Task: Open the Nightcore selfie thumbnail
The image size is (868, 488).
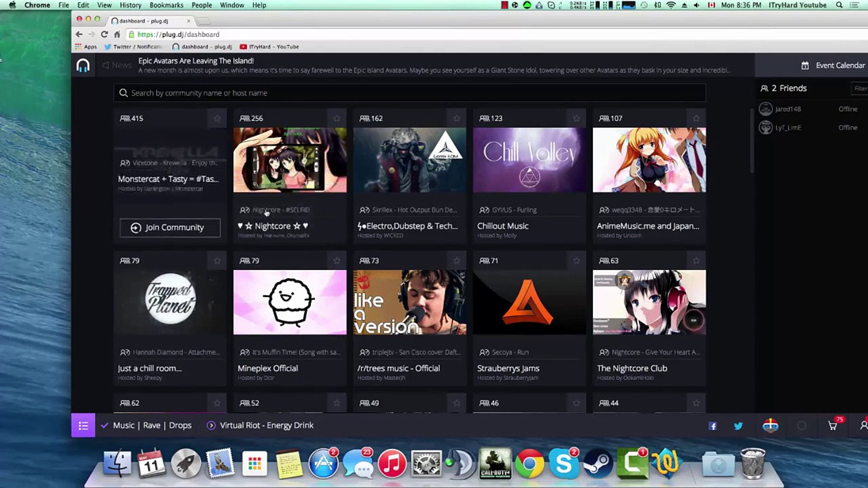Action: pyautogui.click(x=290, y=160)
